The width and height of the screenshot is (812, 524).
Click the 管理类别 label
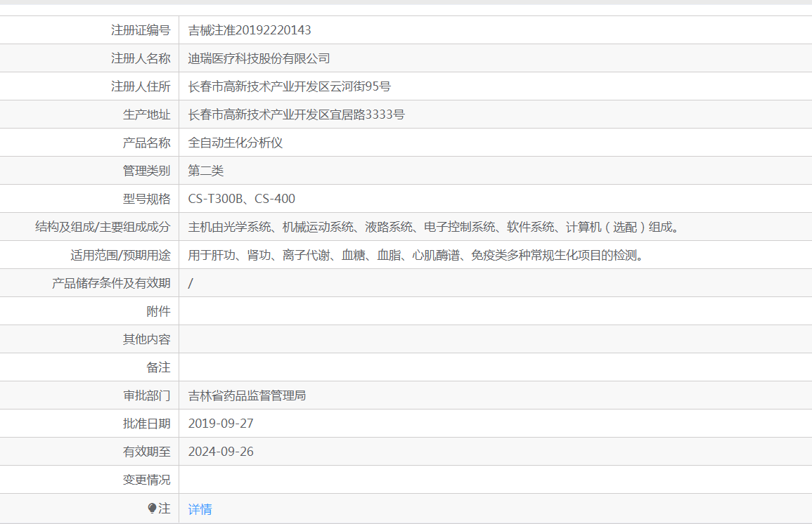[146, 171]
